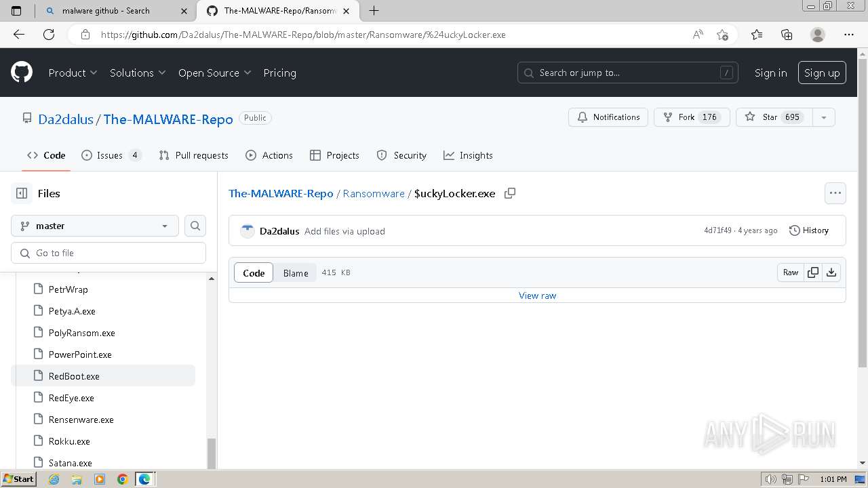
Task: Refresh the page in the browser
Action: (x=49, y=35)
